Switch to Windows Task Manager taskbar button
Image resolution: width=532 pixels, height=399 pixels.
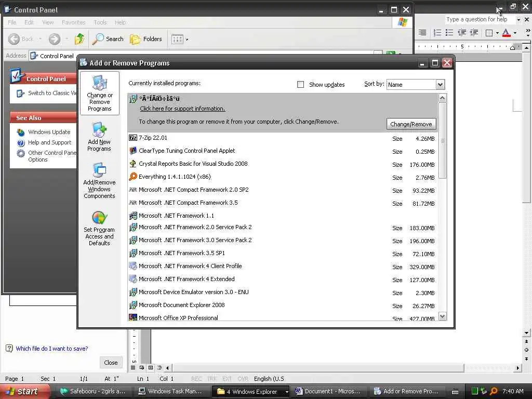pyautogui.click(x=172, y=392)
